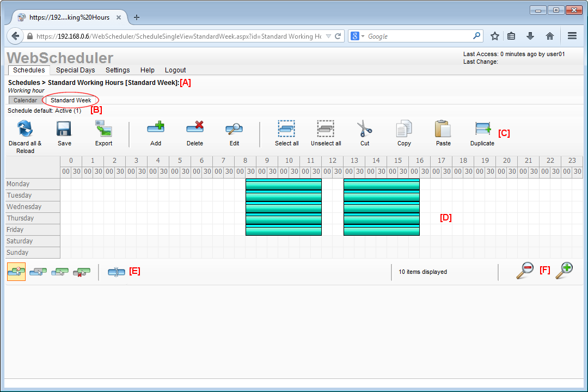Screen dimensions: 588x392
Task: Zoom in the timeline with the plus magnifier
Action: (564, 271)
